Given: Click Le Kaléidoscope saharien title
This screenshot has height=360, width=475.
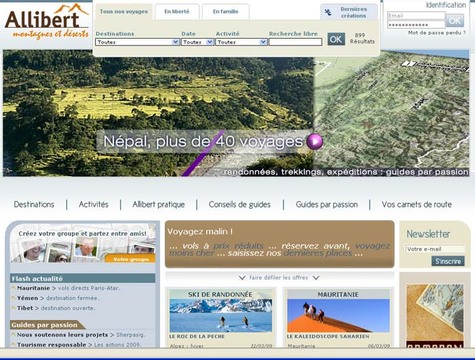Looking at the screenshot, I should (328, 337).
